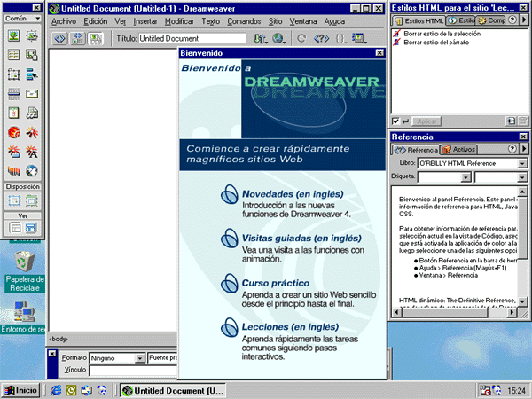Insert Fireworks HTML object
Viewport: 532px width, 399px height.
click(14, 132)
